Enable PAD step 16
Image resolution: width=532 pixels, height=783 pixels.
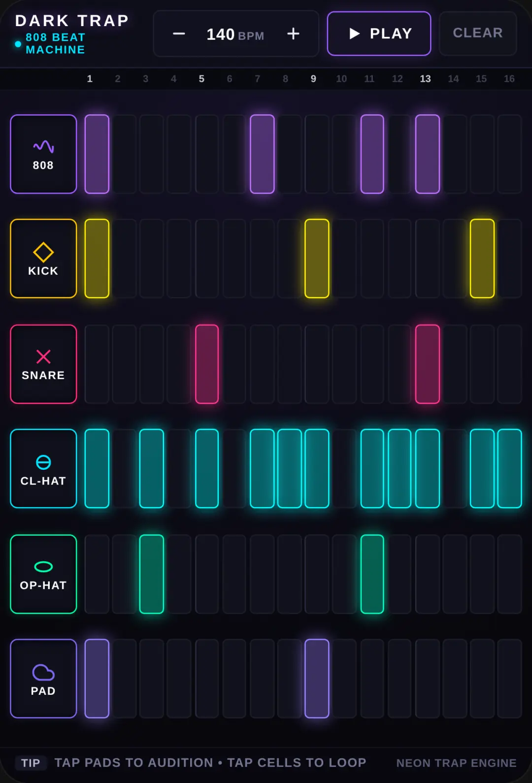(x=509, y=678)
